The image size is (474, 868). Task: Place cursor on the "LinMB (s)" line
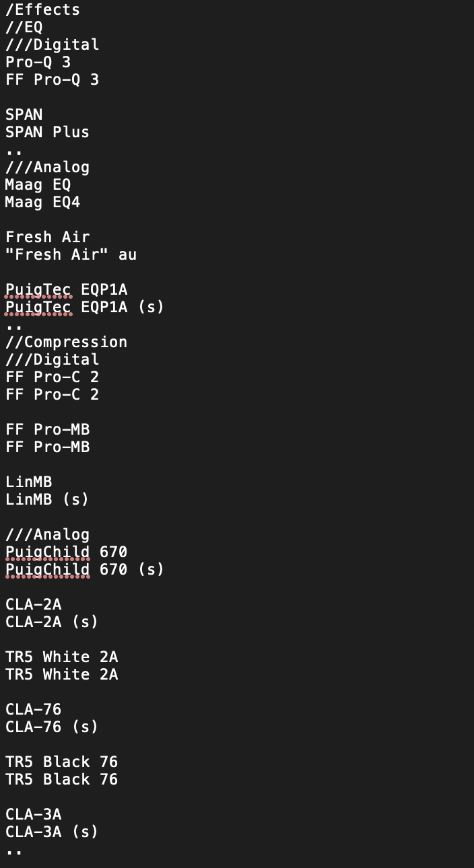[47, 500]
